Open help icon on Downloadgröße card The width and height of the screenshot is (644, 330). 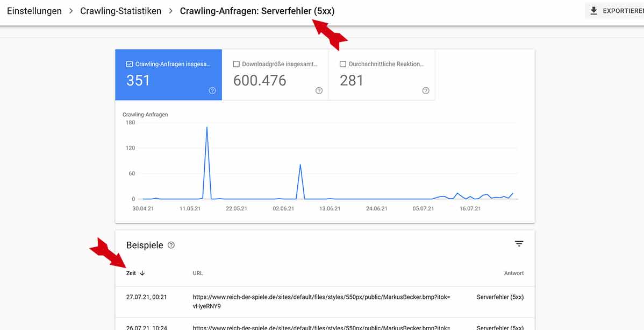(319, 91)
